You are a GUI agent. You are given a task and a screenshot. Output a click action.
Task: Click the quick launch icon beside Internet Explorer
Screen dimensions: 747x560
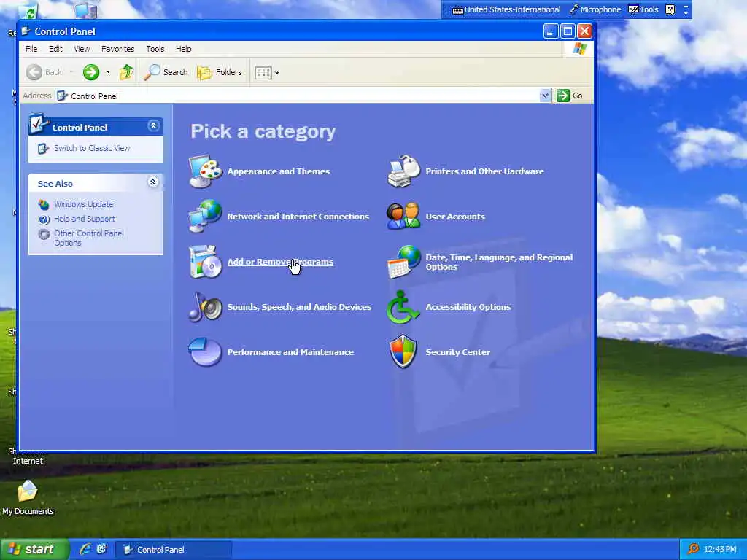101,549
